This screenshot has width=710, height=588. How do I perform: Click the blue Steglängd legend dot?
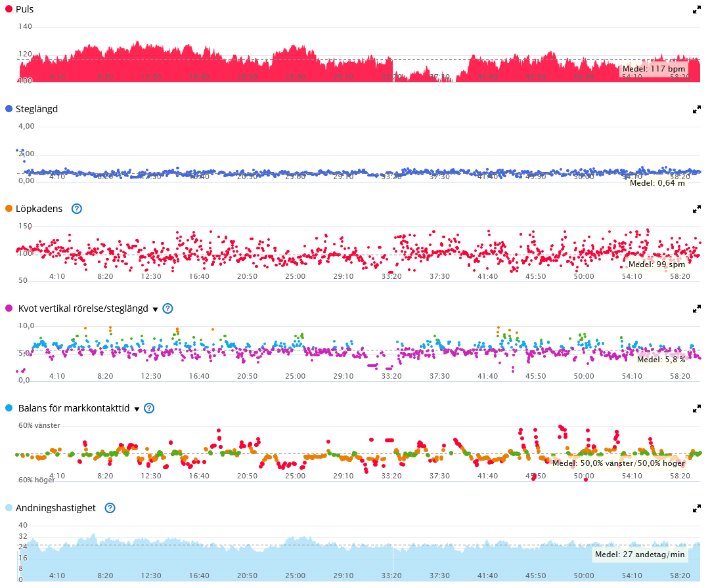click(9, 108)
